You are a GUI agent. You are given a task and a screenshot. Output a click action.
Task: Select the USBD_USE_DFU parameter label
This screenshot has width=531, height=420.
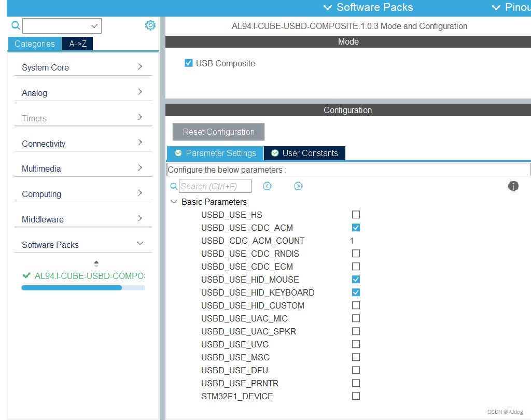[x=234, y=370]
